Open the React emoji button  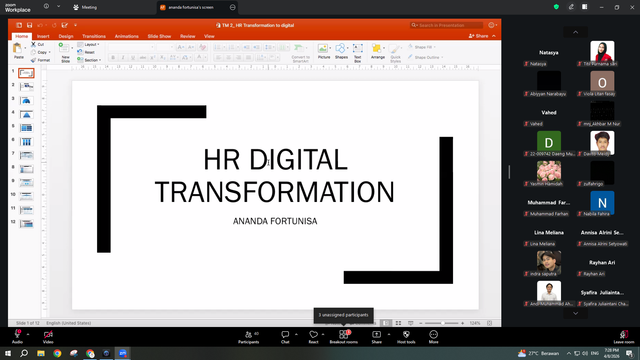coord(313,337)
